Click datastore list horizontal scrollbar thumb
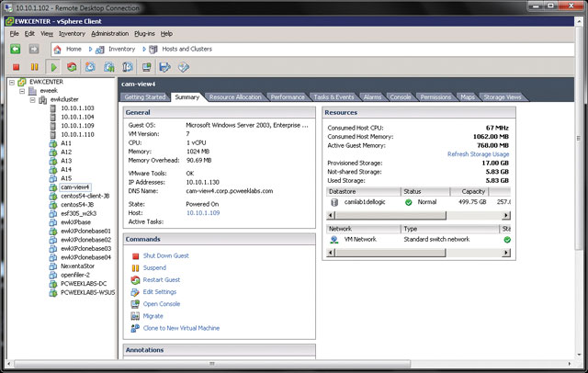Viewport: 588px width, 373px height. (390, 216)
